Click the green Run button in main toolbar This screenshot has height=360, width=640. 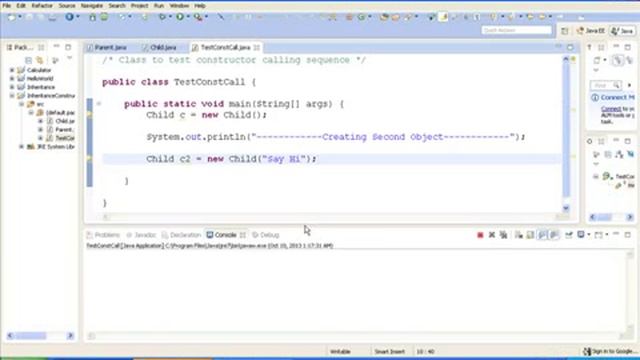(x=180, y=17)
